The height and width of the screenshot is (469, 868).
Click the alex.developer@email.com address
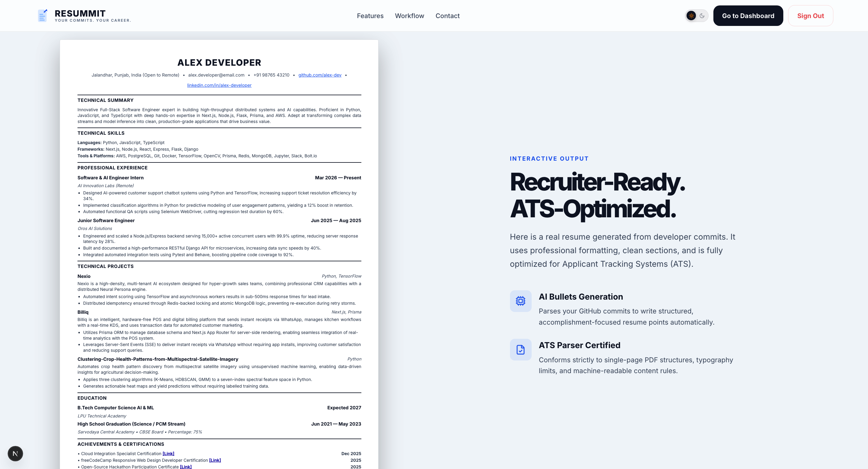tap(216, 75)
